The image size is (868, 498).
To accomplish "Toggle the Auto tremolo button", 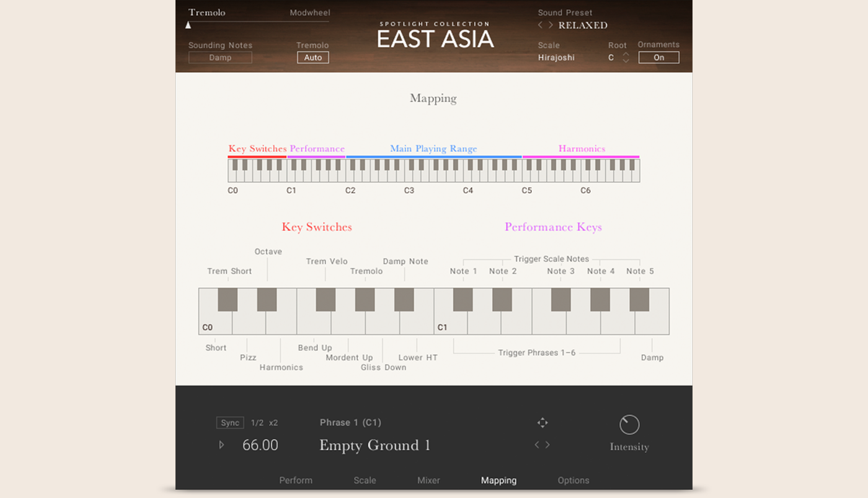I will pos(313,58).
